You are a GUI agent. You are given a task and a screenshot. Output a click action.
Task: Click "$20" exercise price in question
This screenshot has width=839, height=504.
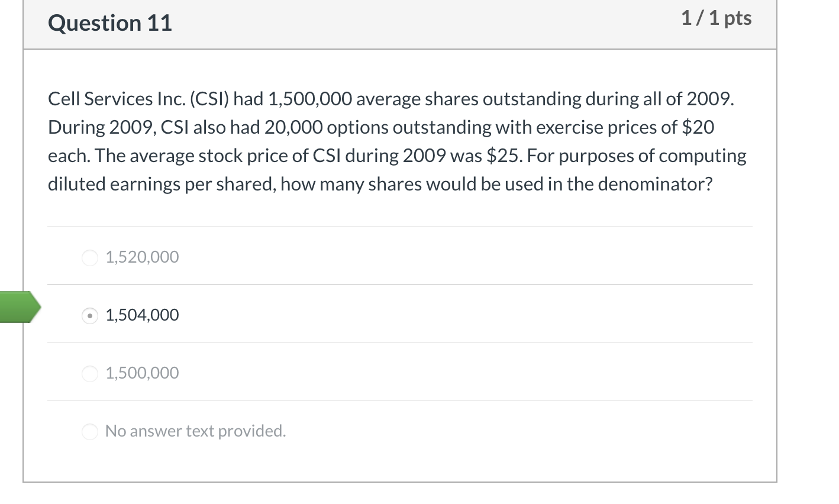698,128
